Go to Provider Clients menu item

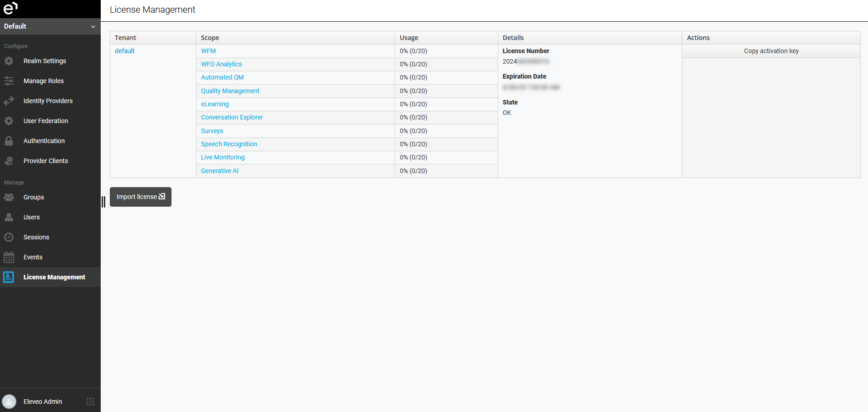point(46,161)
